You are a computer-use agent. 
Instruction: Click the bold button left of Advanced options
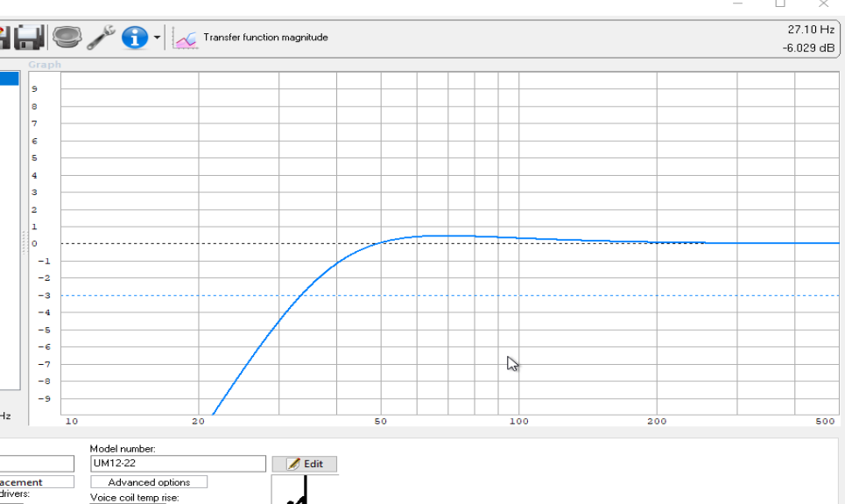(37, 482)
